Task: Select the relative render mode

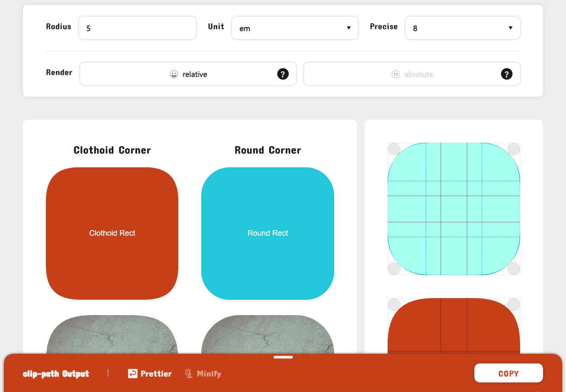Action: (189, 74)
